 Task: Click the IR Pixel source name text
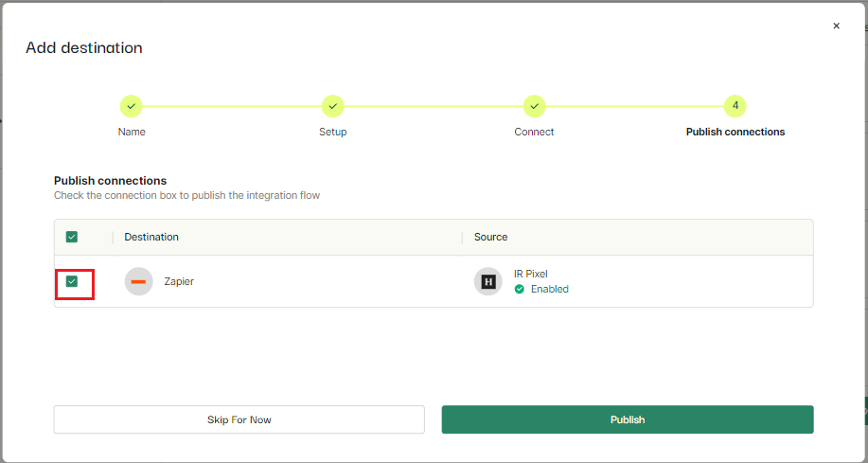pyautogui.click(x=531, y=274)
